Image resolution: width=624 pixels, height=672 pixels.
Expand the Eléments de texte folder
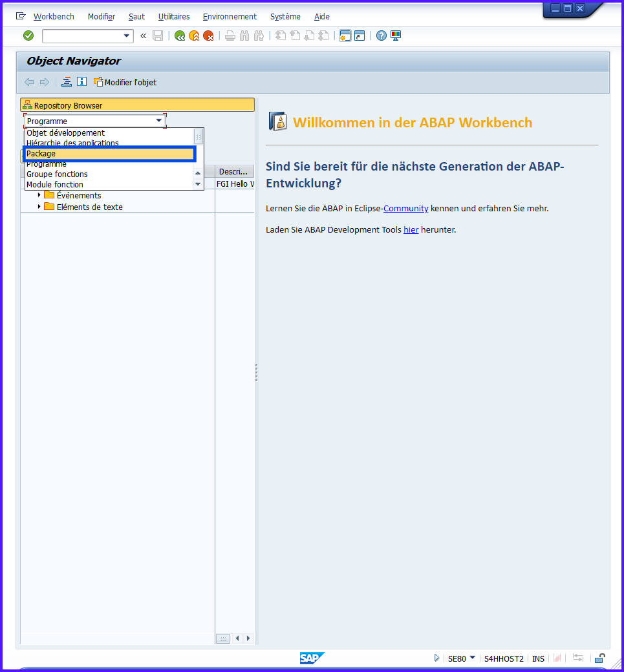39,207
